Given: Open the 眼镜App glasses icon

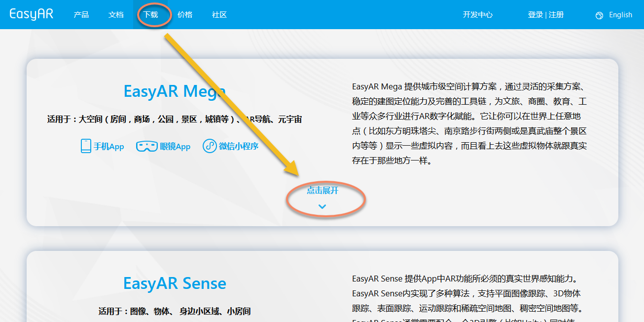Looking at the screenshot, I should (x=146, y=146).
